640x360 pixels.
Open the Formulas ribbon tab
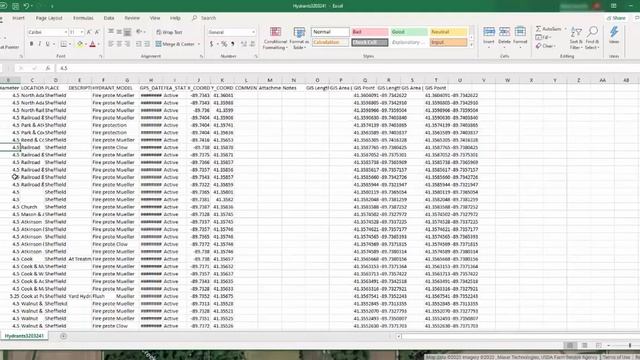83,18
